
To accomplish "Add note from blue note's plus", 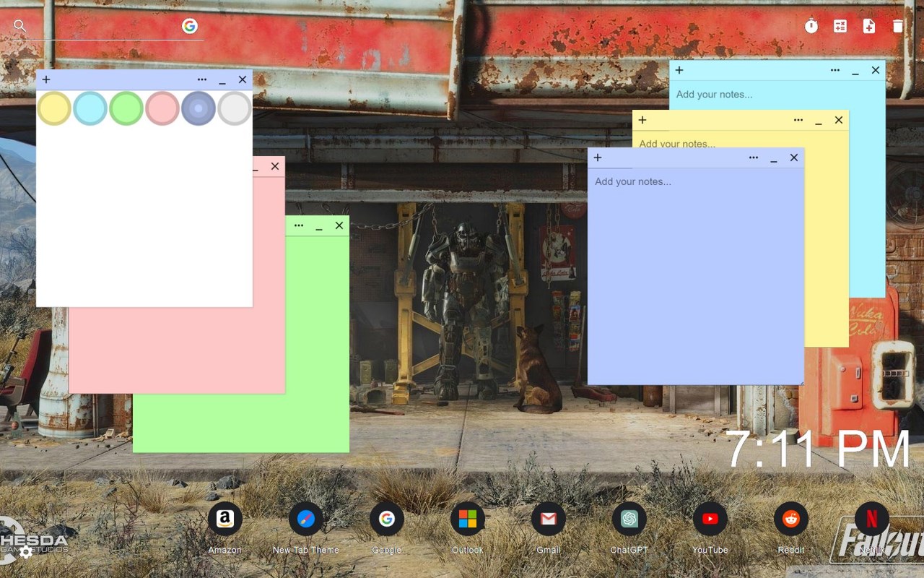I will (x=598, y=158).
